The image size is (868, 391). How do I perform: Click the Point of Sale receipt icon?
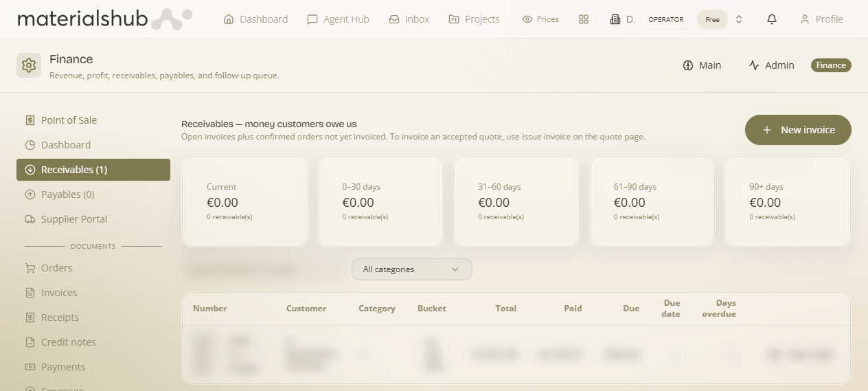click(x=30, y=120)
